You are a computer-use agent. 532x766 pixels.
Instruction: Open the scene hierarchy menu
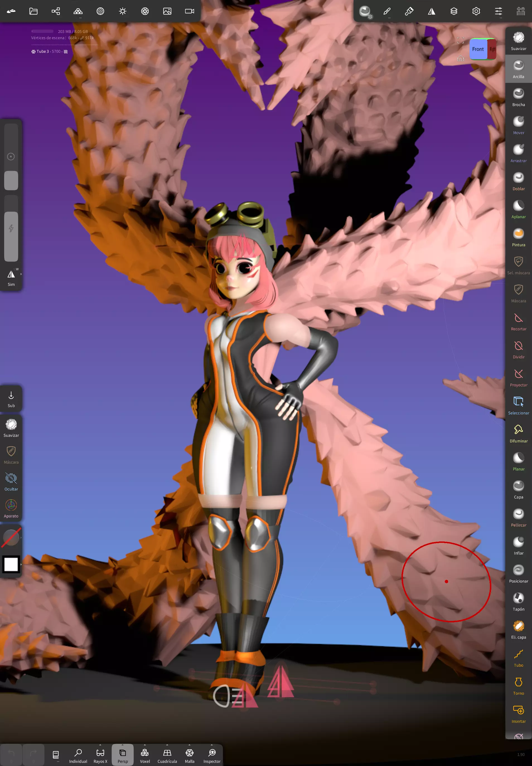click(56, 11)
